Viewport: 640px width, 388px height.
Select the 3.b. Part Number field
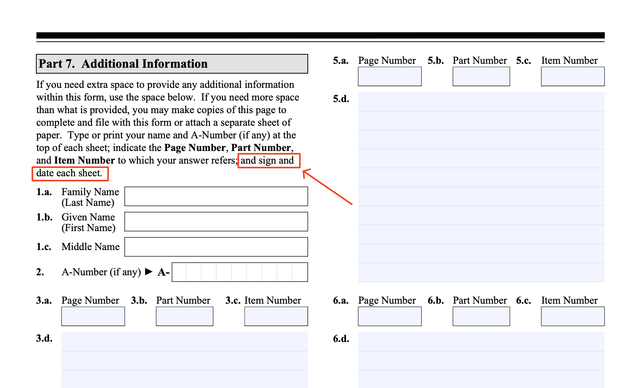click(184, 316)
